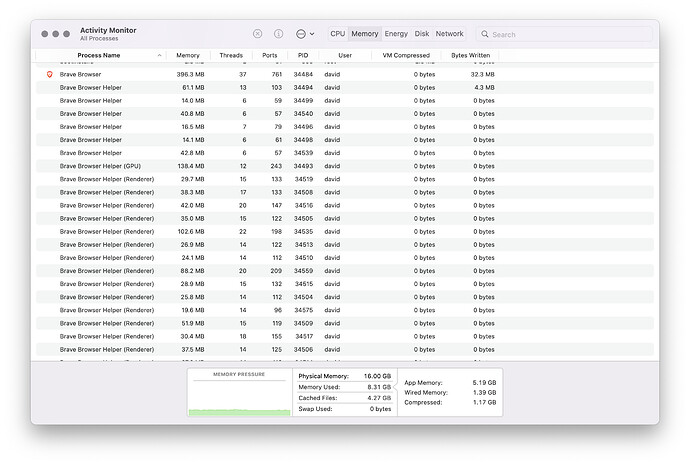The height and width of the screenshot is (465, 690).
Task: Sort by Ports column header
Action: pyautogui.click(x=270, y=55)
